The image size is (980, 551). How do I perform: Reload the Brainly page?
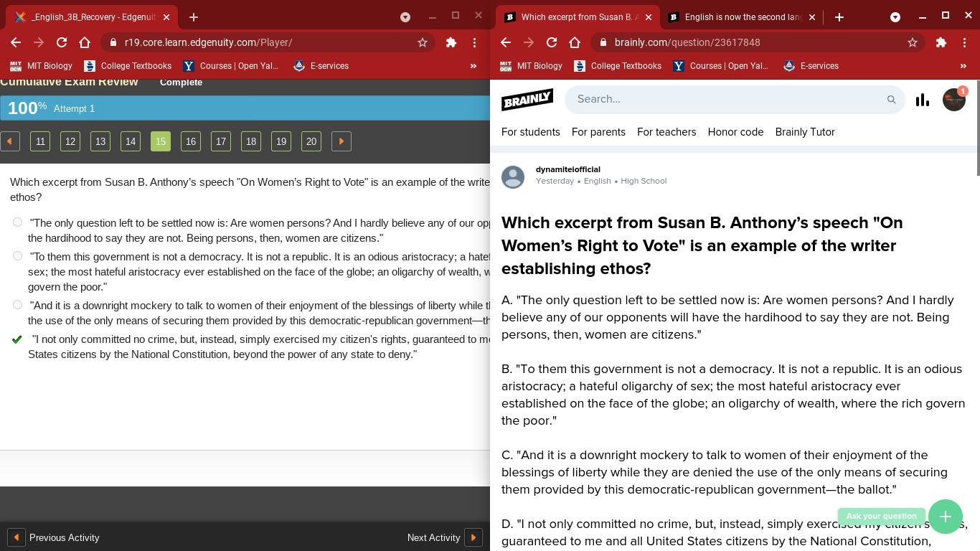(552, 42)
